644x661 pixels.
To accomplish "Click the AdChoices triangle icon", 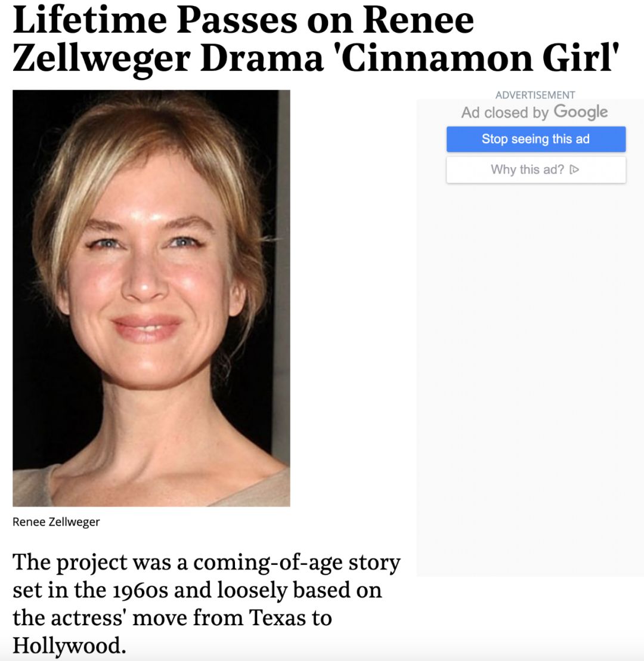I will pos(574,170).
